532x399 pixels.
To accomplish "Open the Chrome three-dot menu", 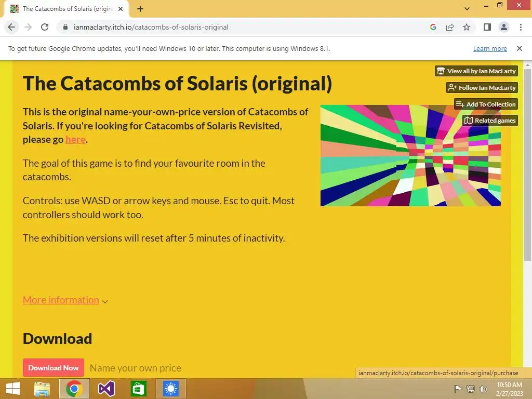I will coord(521,27).
